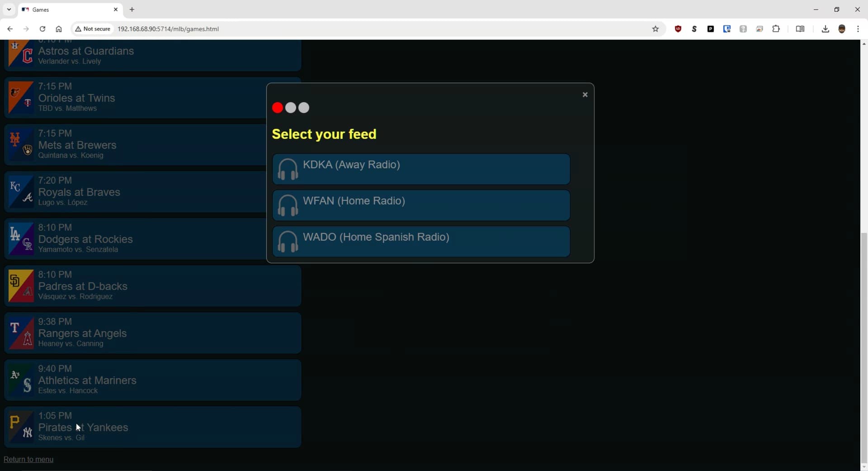Expand the tab search dropdown arrow
Viewport: 868px width, 471px height.
tap(9, 10)
